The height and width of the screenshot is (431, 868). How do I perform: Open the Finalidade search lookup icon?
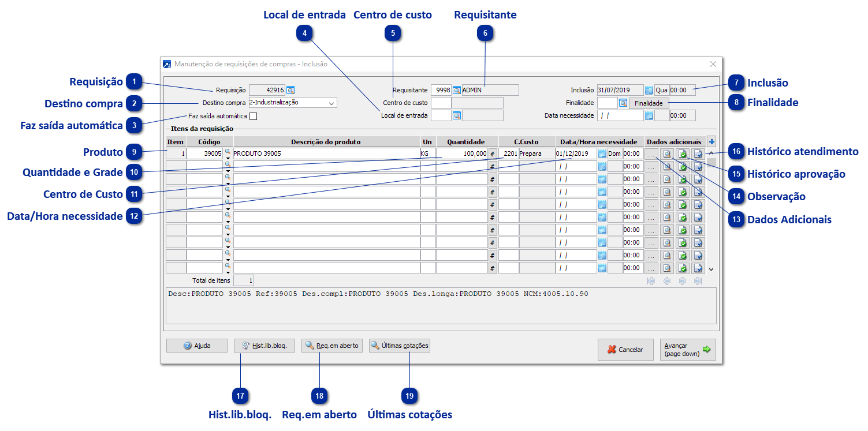(623, 103)
